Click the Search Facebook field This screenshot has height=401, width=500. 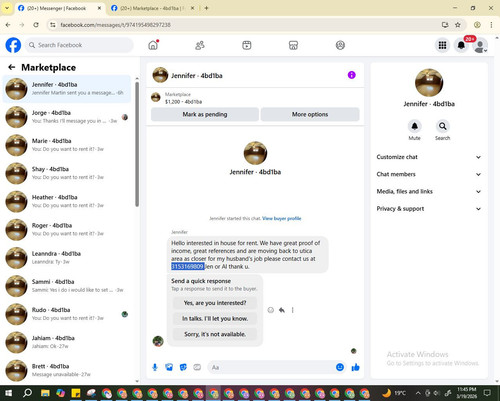79,45
